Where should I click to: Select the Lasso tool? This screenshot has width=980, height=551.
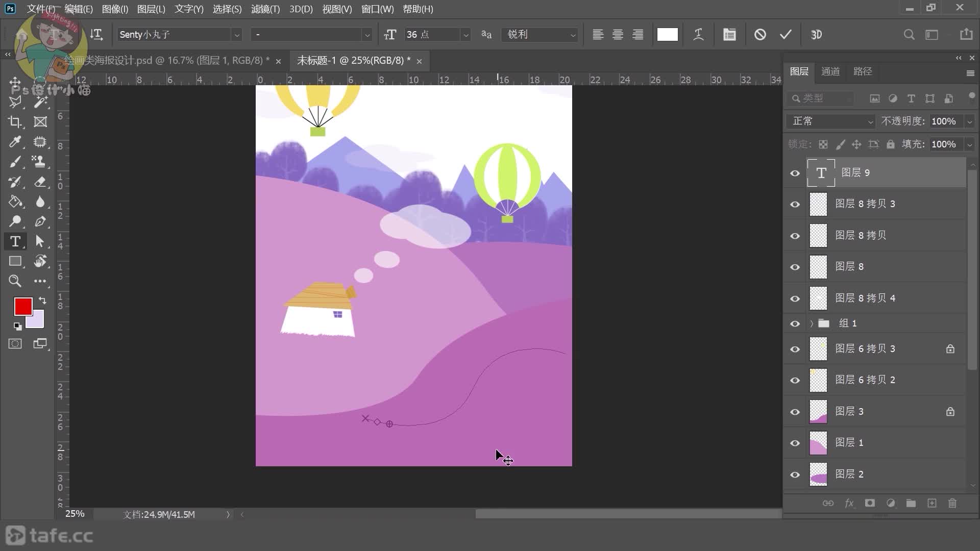15,102
